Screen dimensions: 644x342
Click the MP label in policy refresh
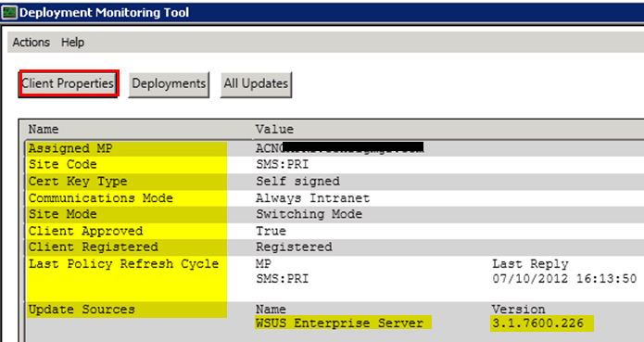tap(263, 263)
